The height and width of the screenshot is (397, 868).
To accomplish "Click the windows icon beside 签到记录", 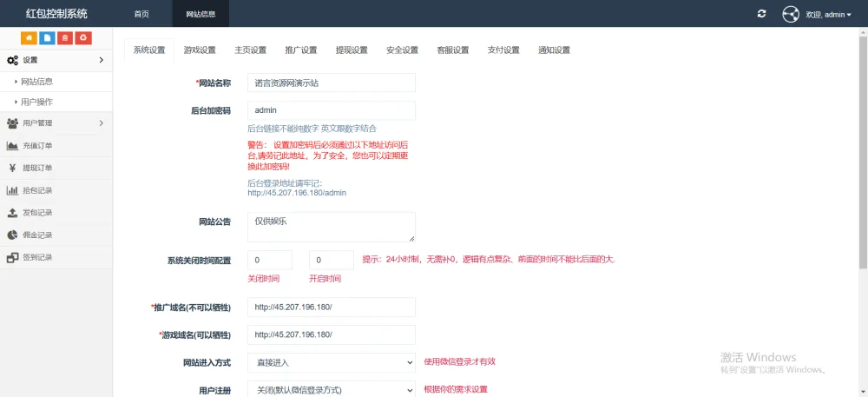I will [12, 257].
